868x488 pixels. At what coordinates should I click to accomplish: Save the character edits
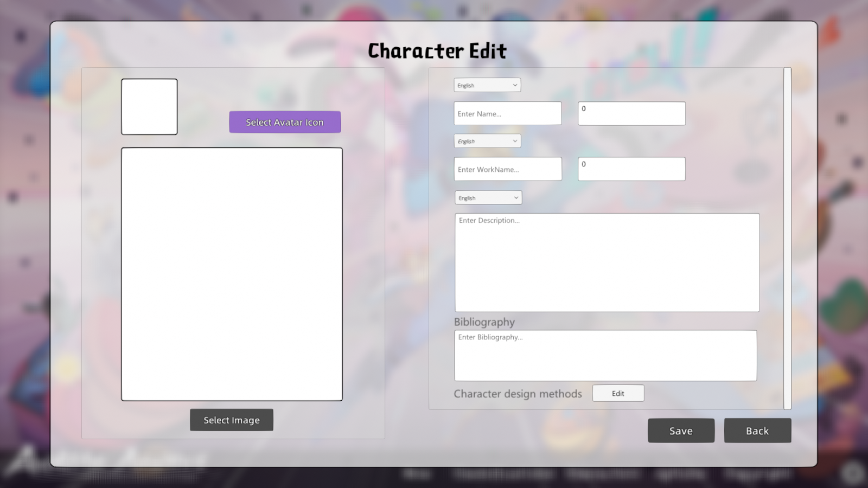681,431
